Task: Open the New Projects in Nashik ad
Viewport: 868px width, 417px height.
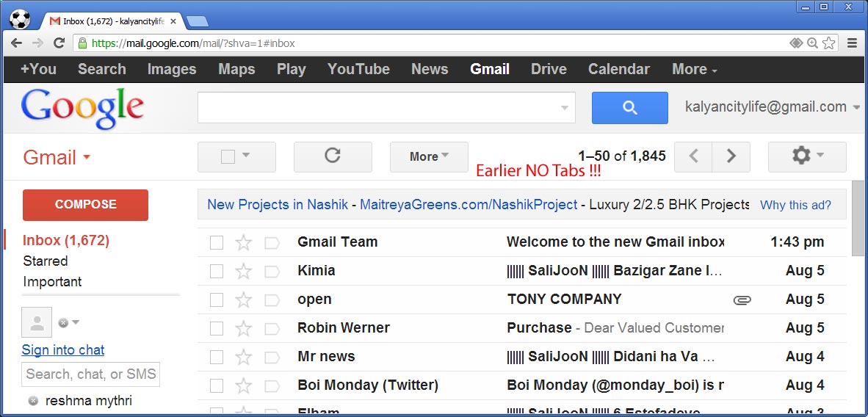Action: (278, 205)
